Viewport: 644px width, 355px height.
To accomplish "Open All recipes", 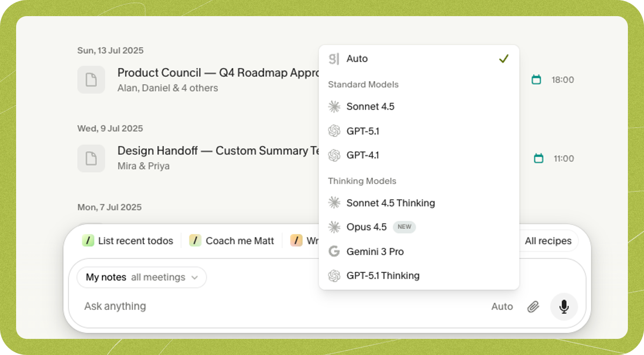I will (x=548, y=241).
